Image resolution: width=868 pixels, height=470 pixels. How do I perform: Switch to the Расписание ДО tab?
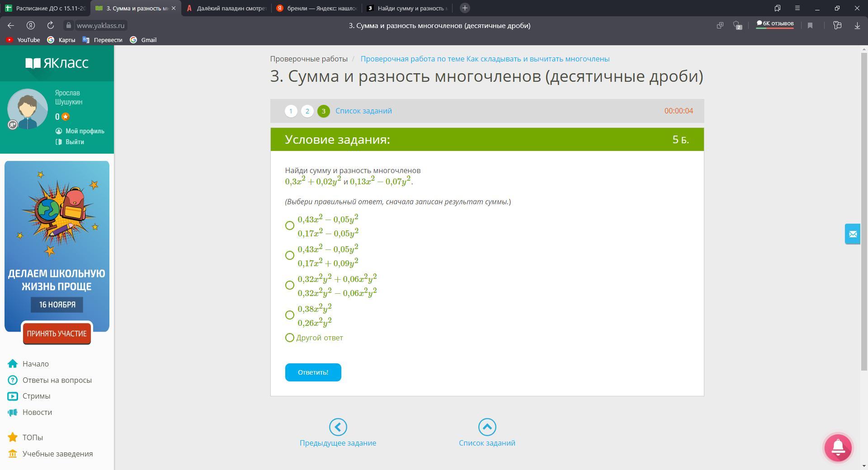[45, 8]
